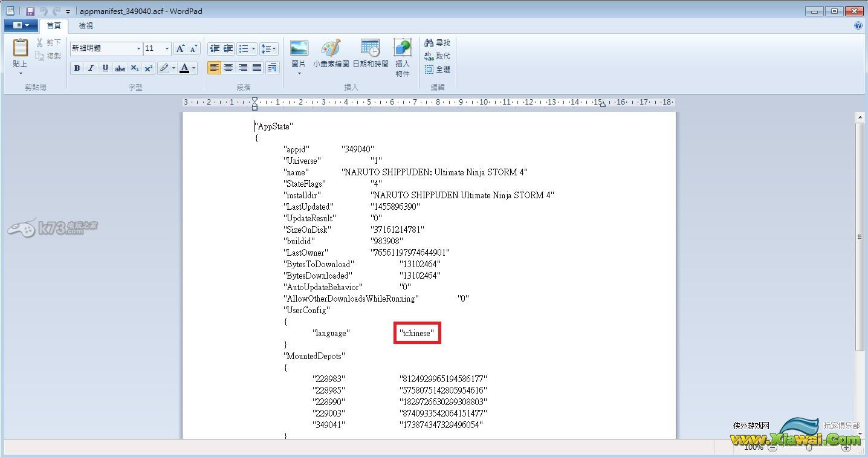Center the text alignment
The width and height of the screenshot is (868, 457).
click(228, 68)
